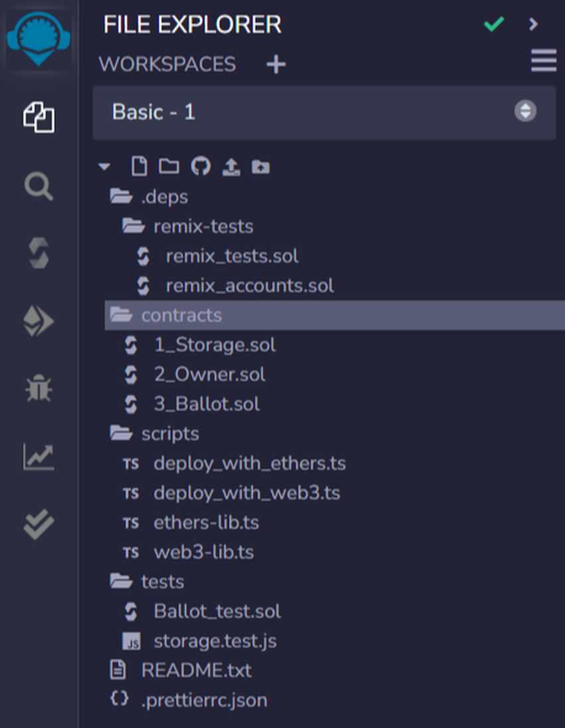
Task: Create a new file via toolbar icon
Action: point(138,166)
